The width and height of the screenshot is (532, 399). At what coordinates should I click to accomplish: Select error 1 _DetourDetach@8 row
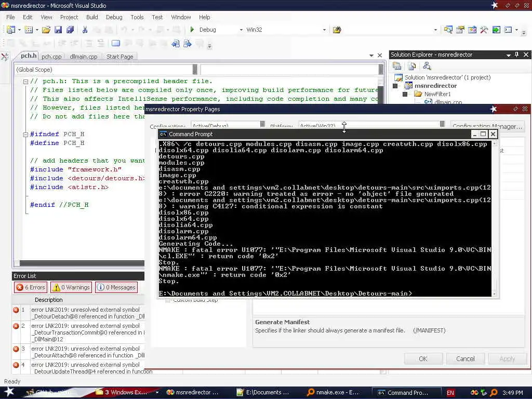click(78, 313)
